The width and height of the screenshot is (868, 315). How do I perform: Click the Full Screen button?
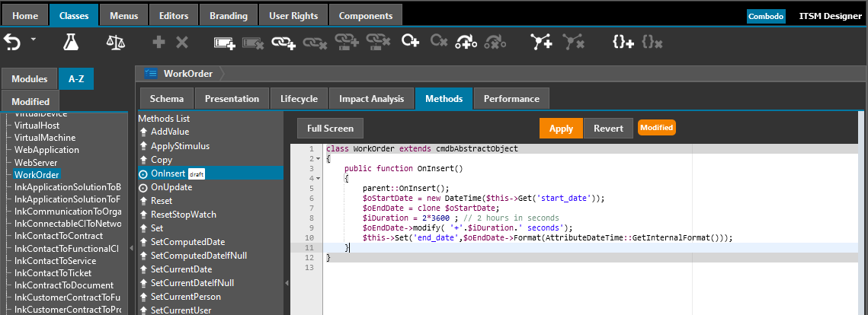tap(330, 129)
